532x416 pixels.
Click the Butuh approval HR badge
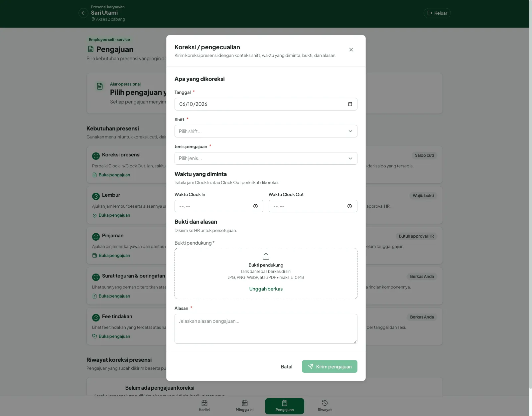click(416, 236)
